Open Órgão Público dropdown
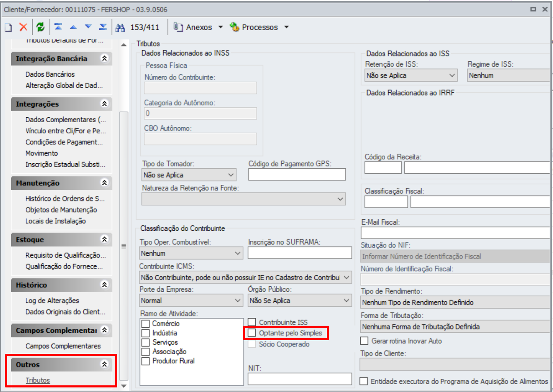Screen dimensions: 553x392 [300, 300]
